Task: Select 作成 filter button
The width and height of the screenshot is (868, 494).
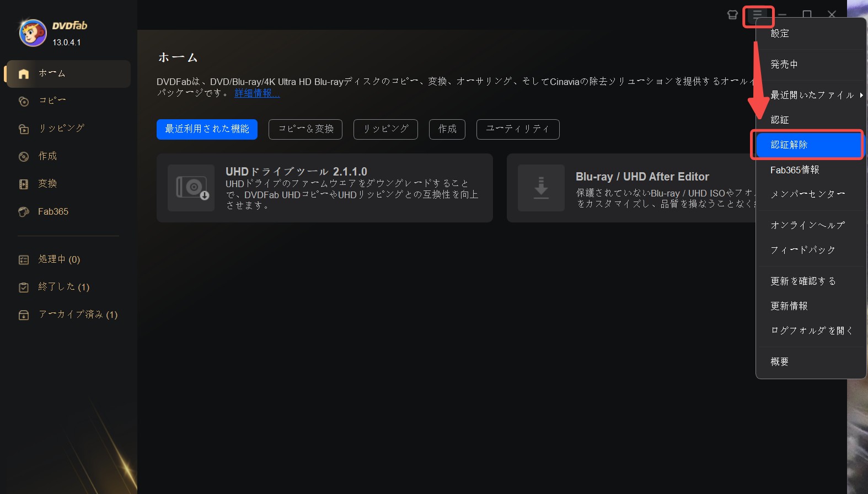Action: coord(447,129)
